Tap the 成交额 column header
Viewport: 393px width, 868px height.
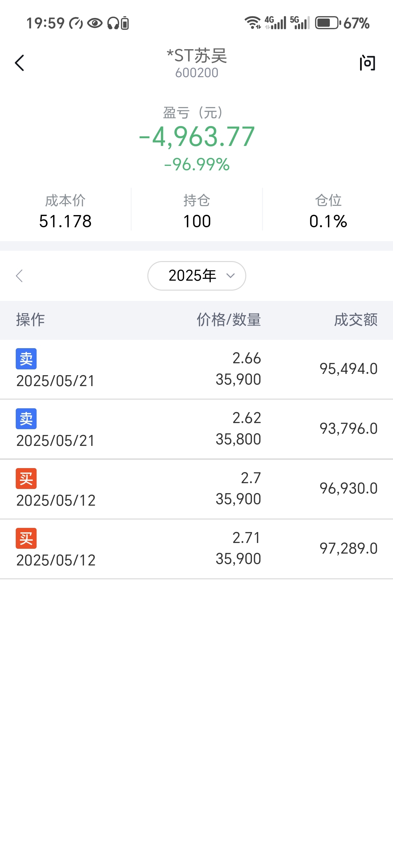(356, 320)
